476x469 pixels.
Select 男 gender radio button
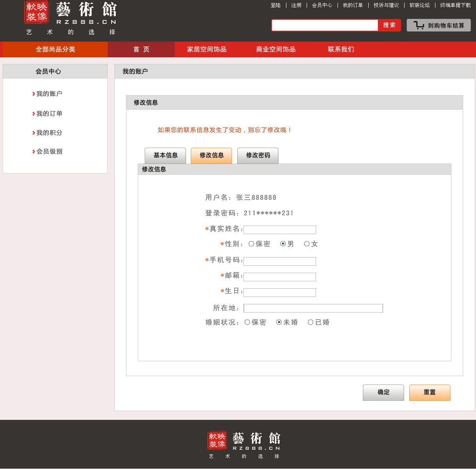pyautogui.click(x=283, y=244)
